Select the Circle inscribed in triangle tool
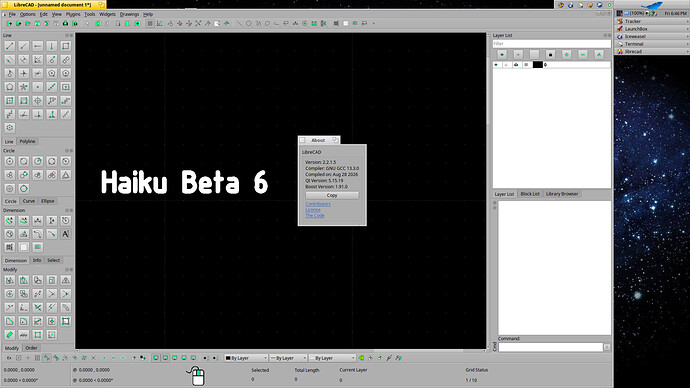The height and width of the screenshot is (388, 690). click(66, 175)
